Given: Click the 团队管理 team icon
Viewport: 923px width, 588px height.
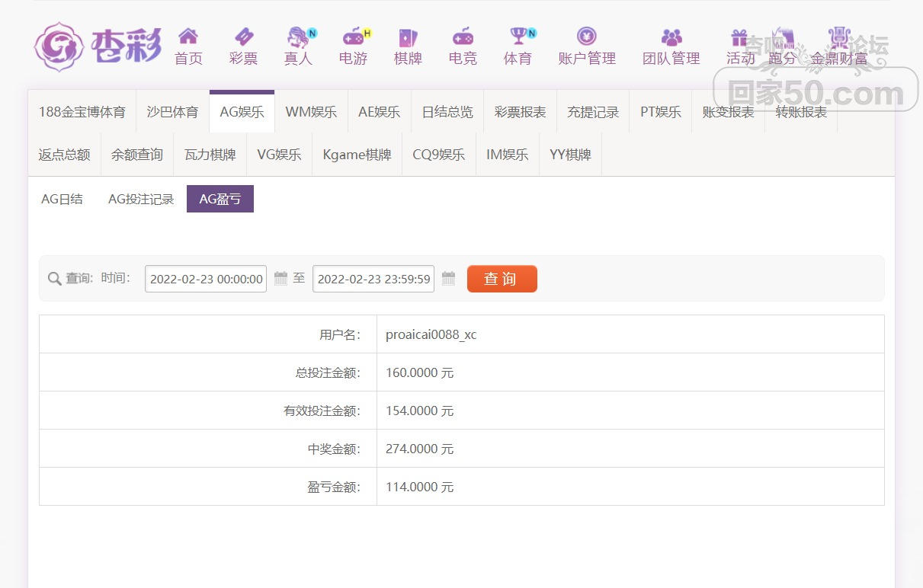Looking at the screenshot, I should tap(671, 37).
